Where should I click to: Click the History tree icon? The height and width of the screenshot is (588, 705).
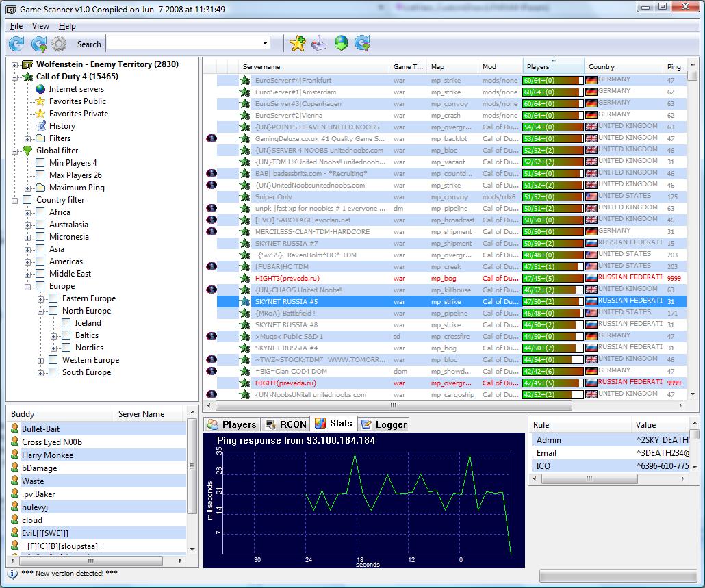(x=40, y=126)
